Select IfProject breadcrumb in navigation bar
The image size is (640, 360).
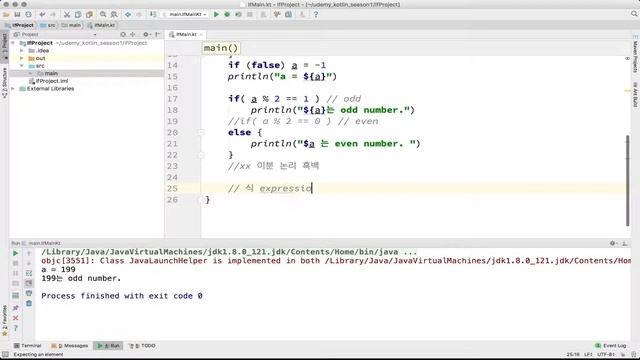click(19, 25)
